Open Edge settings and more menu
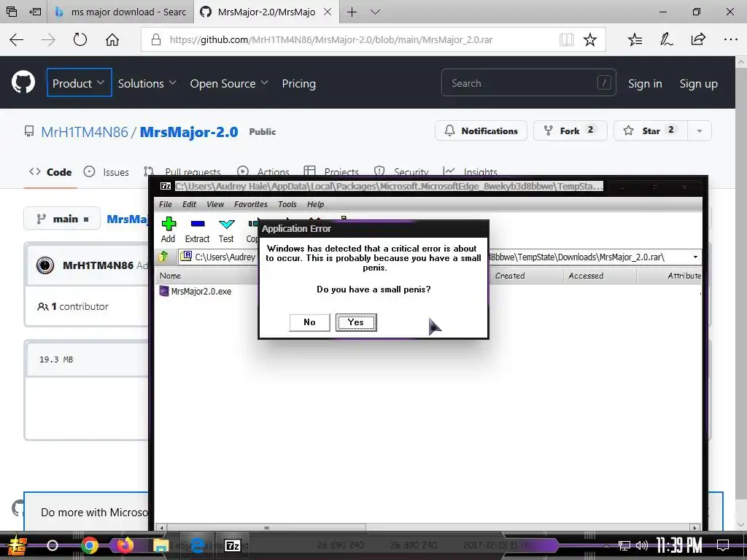 click(730, 39)
